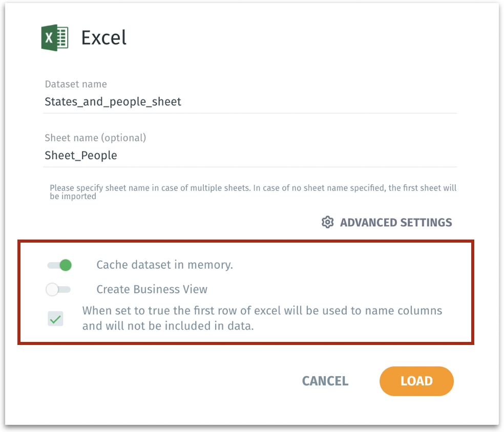Screen dimensions: 504x432
Task: Expand the ADVANCED SETTINGS section
Action: [x=395, y=223]
